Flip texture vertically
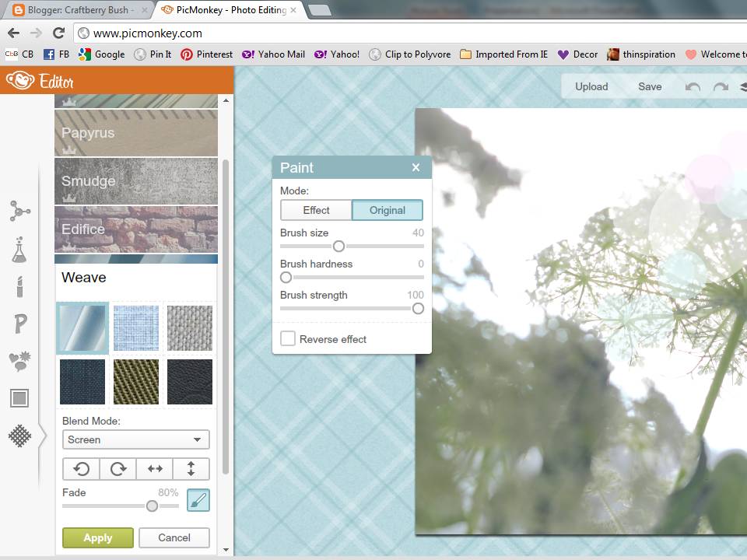 pos(191,469)
